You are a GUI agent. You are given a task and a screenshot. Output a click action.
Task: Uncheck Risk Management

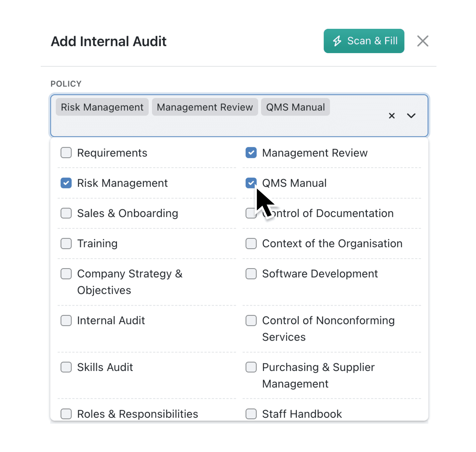[66, 183]
